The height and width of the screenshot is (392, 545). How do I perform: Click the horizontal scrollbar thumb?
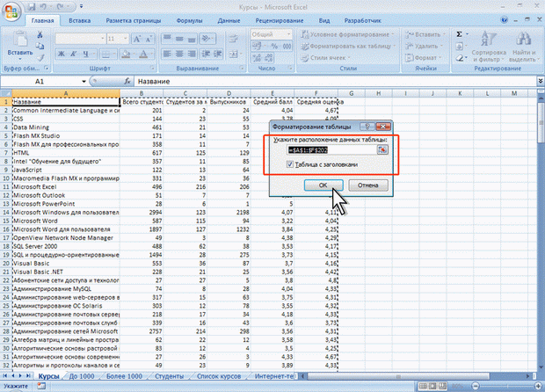[x=398, y=376]
